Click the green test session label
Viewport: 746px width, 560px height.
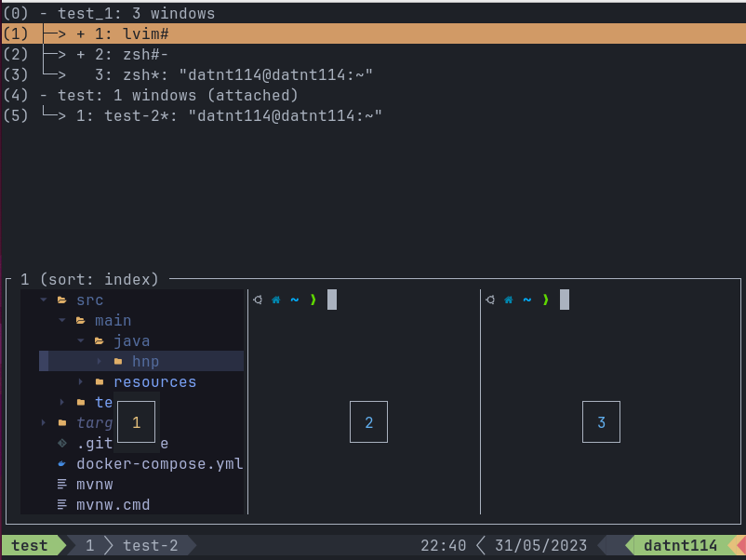click(30, 546)
